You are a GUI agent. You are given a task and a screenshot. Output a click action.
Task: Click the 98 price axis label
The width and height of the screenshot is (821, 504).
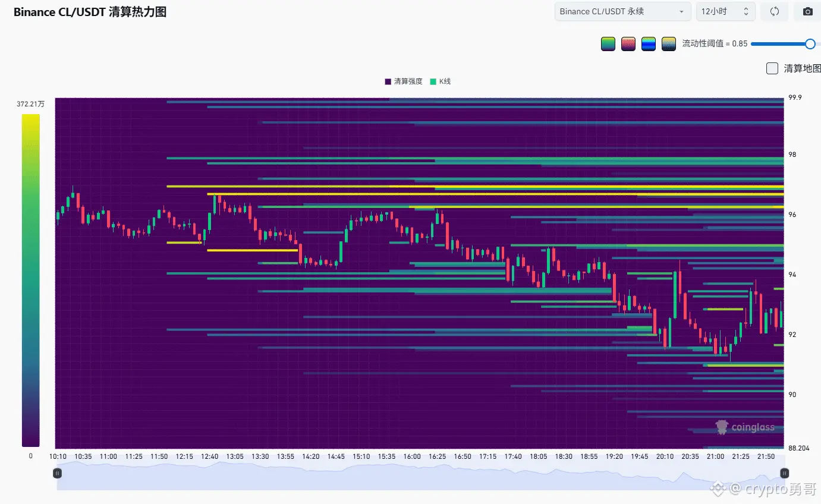[792, 155]
